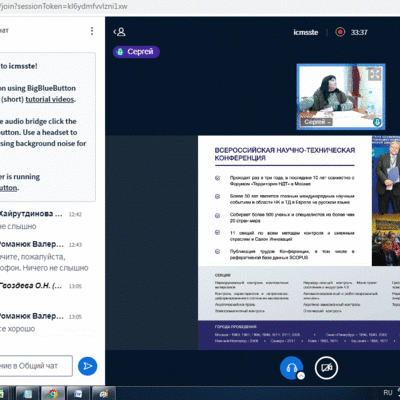This screenshot has width=400, height=400.
Task: Make the webcam video fullscreen
Action: [x=375, y=74]
